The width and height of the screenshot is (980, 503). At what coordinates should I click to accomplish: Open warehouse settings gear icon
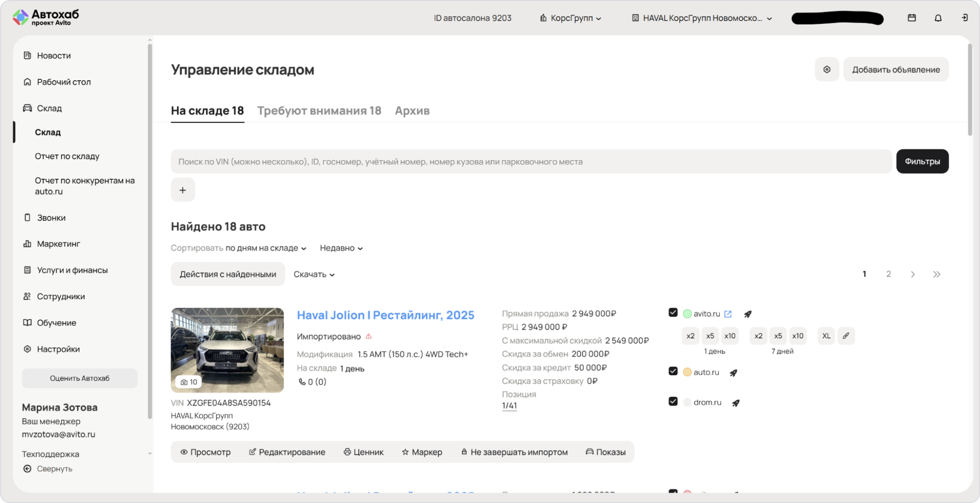(x=827, y=70)
